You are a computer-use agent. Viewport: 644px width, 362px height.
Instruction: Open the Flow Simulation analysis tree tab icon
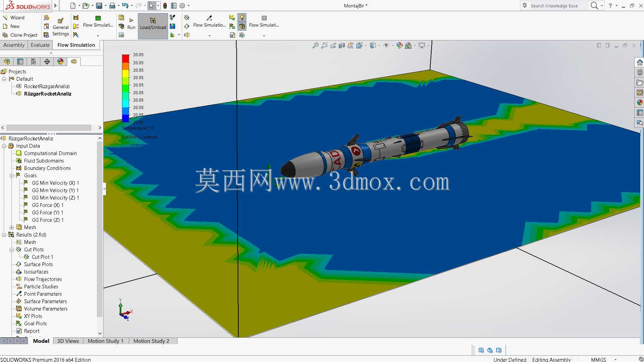pos(74,62)
